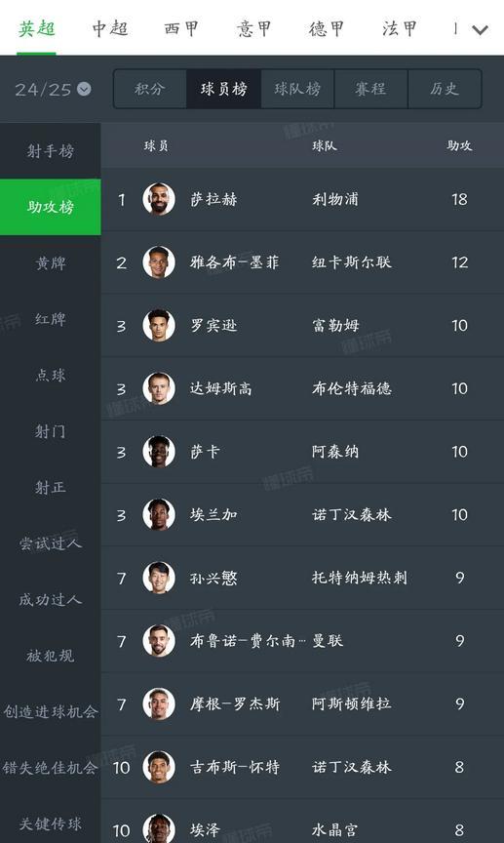Tap Saka's player avatar
This screenshot has width=504, height=843.
pyautogui.click(x=159, y=451)
